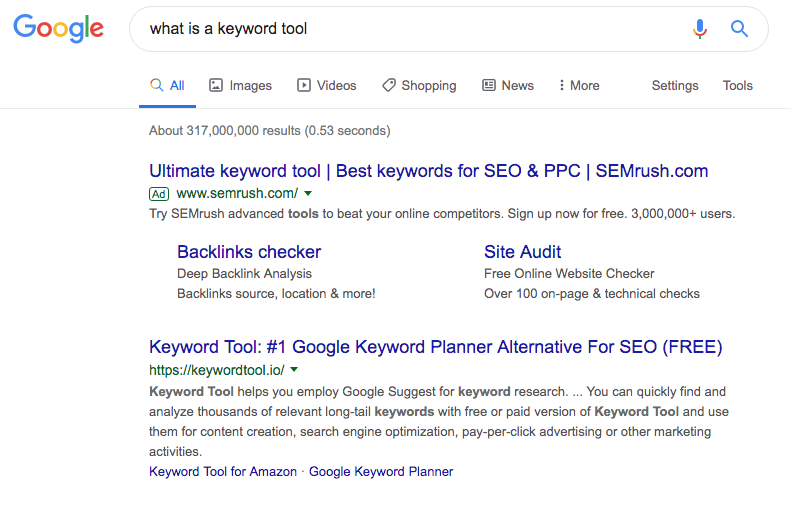Click the About 317,000,000 results text
This screenshot has height=505, width=791.
click(x=270, y=131)
